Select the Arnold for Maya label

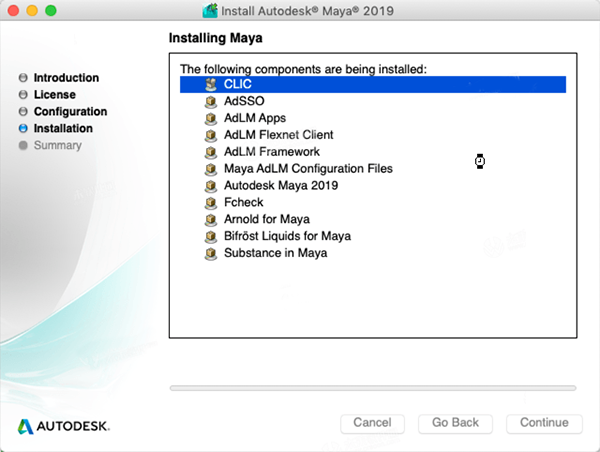(267, 219)
